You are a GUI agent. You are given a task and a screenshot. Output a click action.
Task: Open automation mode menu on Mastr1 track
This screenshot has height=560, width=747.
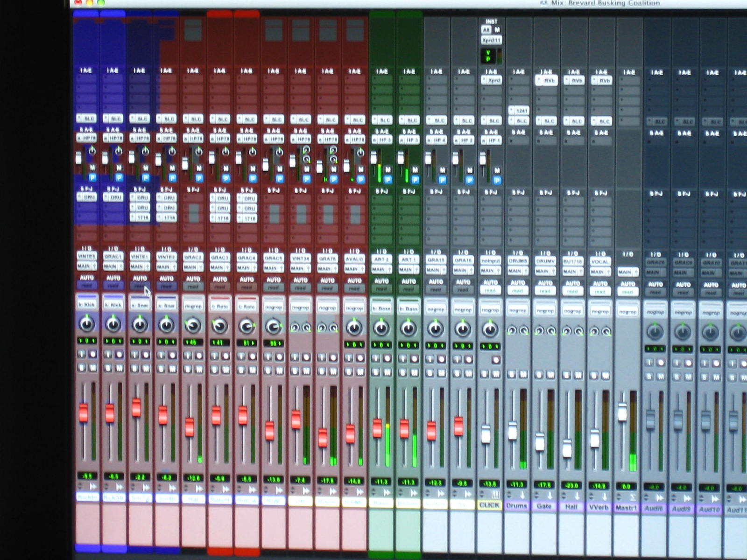(x=627, y=292)
